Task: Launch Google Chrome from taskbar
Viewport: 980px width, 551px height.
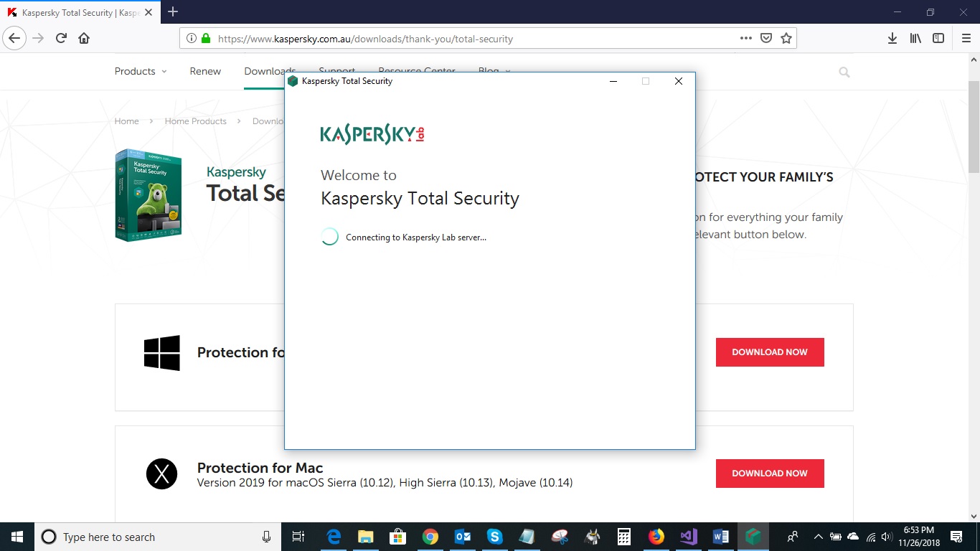Action: coord(430,537)
